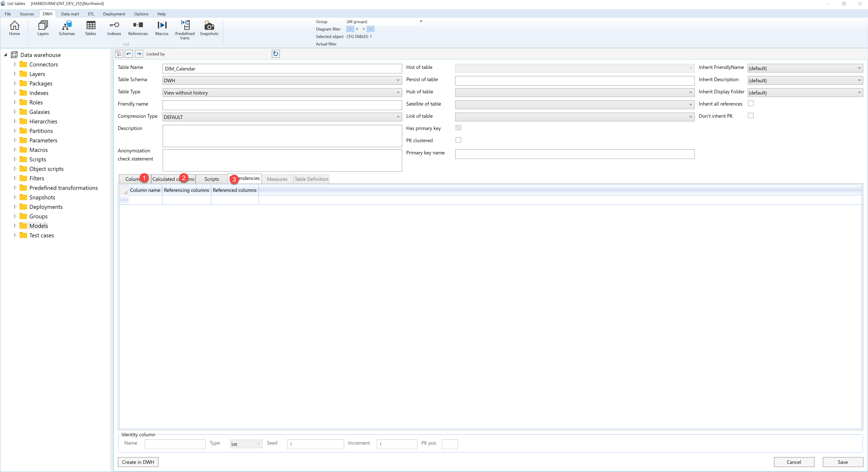Open the Layers list icon
Screen dimensions: 868x472
click(x=43, y=28)
